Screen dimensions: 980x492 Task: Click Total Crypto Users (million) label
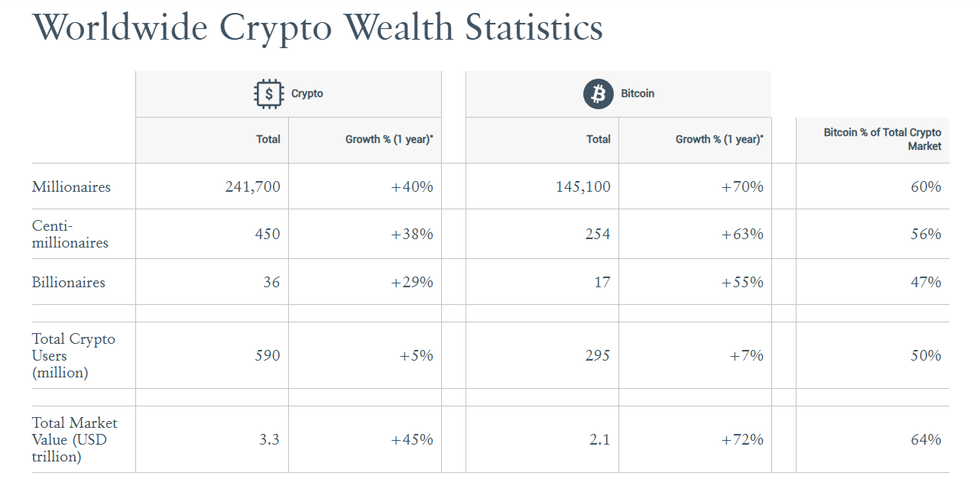[x=73, y=356]
